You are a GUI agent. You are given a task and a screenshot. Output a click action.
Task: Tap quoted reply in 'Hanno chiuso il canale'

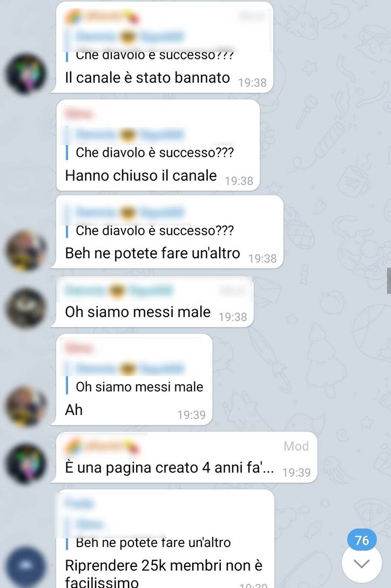150,144
